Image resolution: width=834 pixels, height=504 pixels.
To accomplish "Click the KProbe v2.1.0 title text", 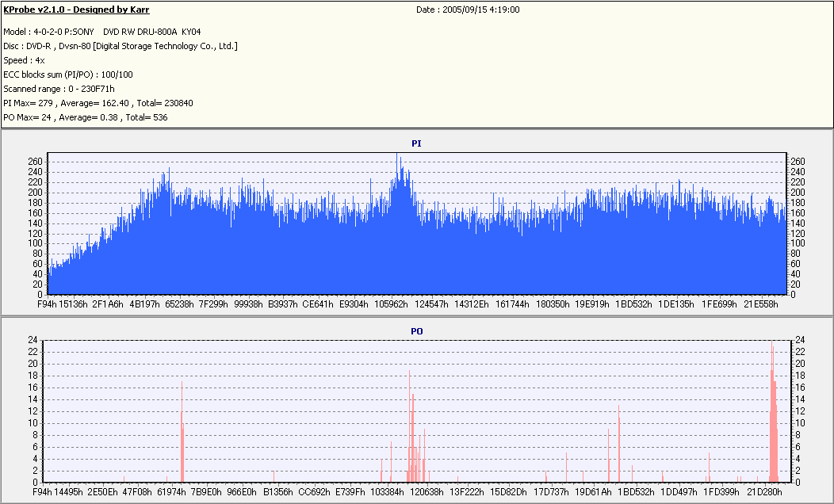I will (76, 10).
